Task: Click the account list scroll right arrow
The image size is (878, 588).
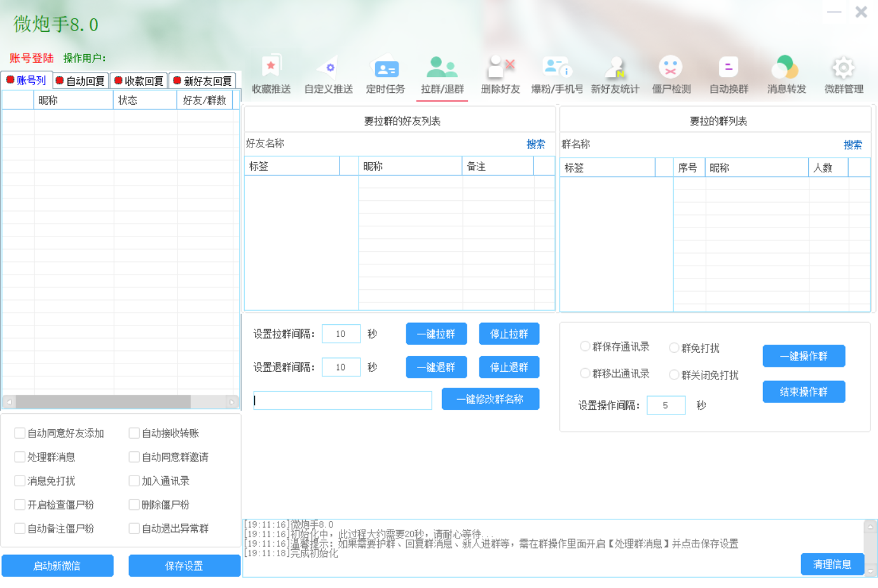Action: coord(232,402)
